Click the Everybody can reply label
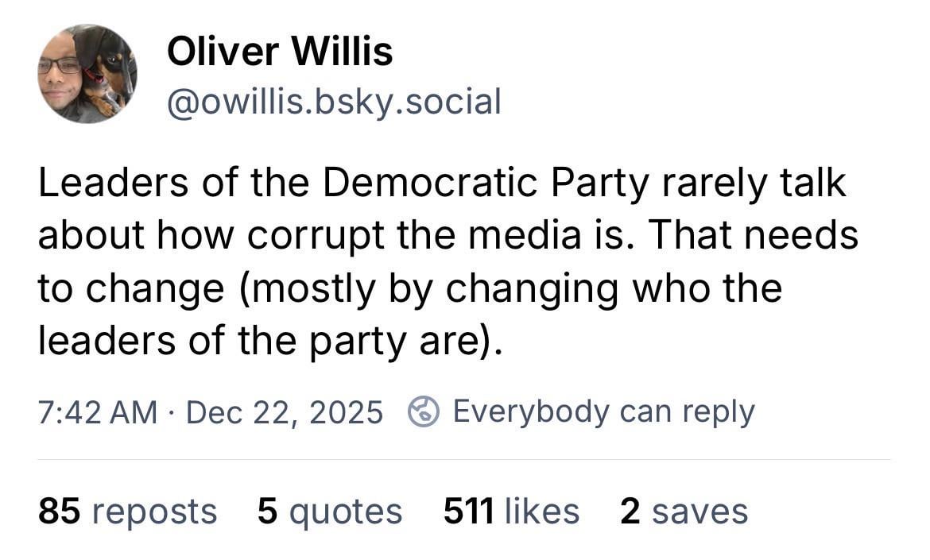Viewport: 930px width, 560px height. coord(603,411)
